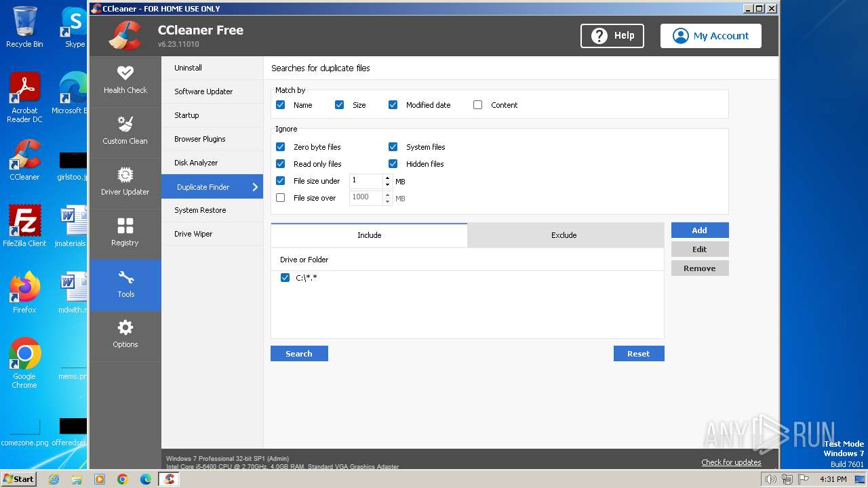The width and height of the screenshot is (868, 488).
Task: Open Startup tool
Action: (212, 115)
